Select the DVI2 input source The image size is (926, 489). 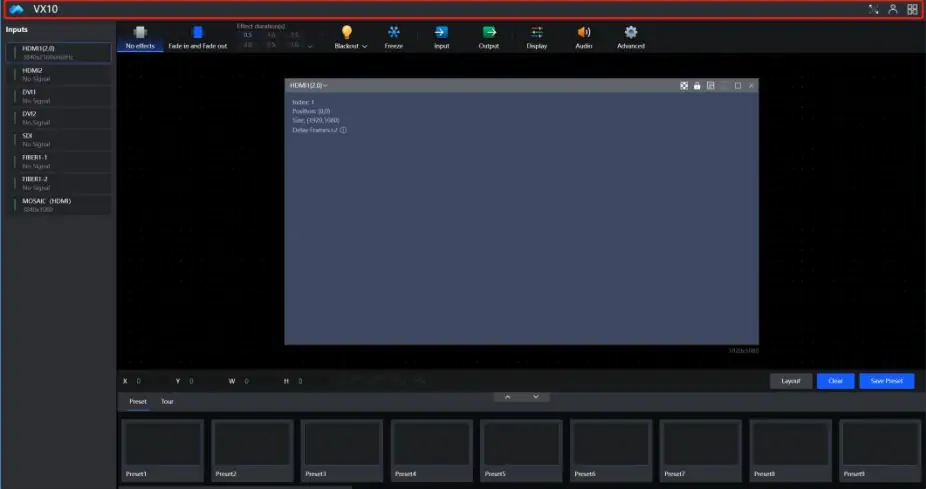click(58, 118)
